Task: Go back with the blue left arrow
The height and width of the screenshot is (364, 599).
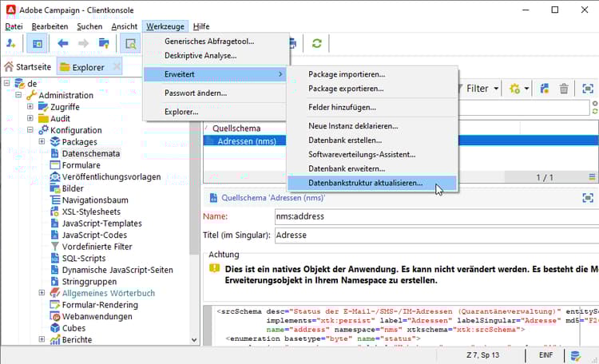Action: click(62, 43)
